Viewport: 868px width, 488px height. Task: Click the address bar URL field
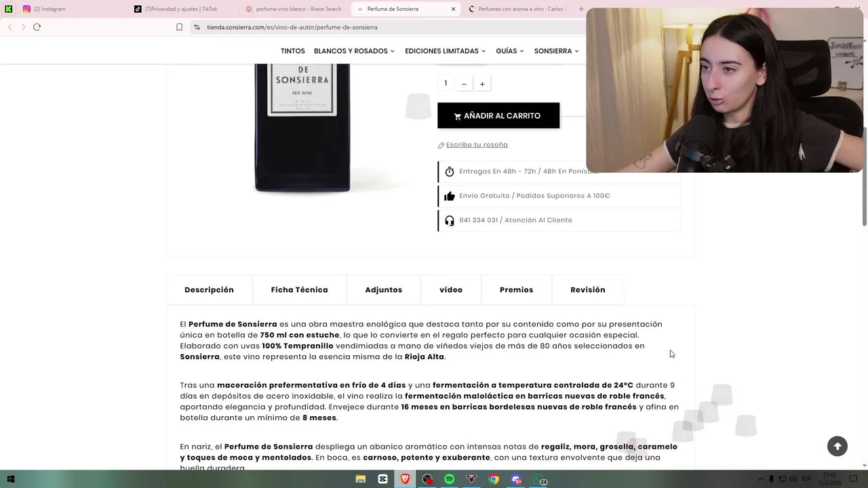(387, 27)
